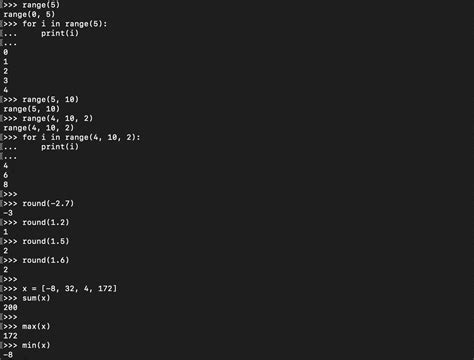Click the second print(i) statement
Image resolution: width=474 pixels, height=360 pixels.
tap(60, 147)
